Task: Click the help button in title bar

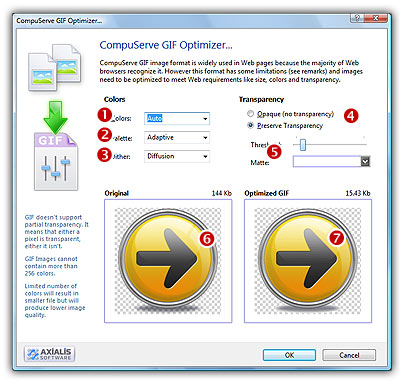Action: tap(357, 18)
